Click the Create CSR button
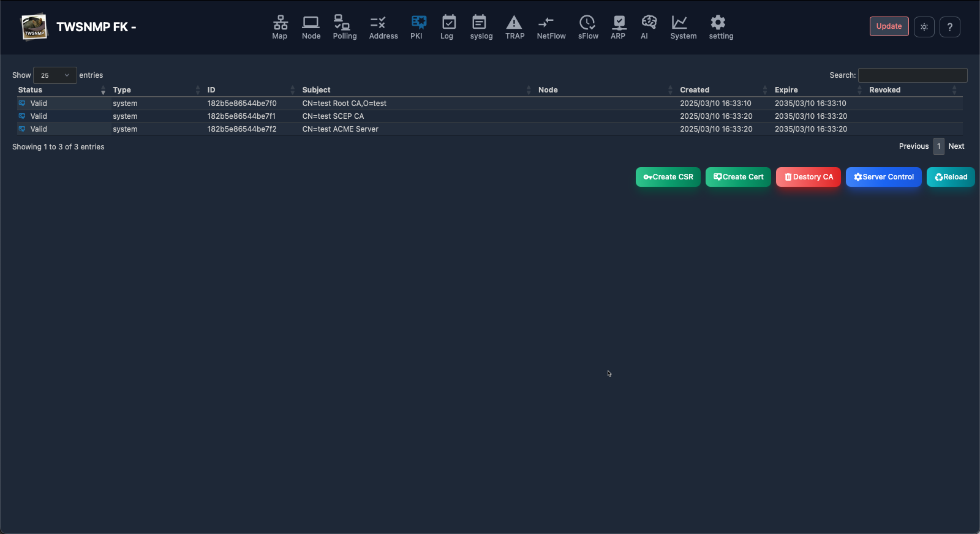This screenshot has height=534, width=980. coord(668,177)
